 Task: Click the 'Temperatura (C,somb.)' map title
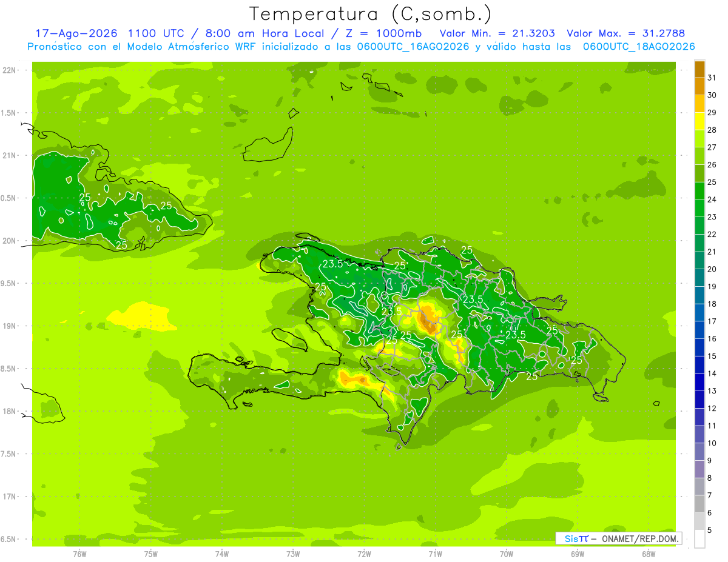coord(370,15)
